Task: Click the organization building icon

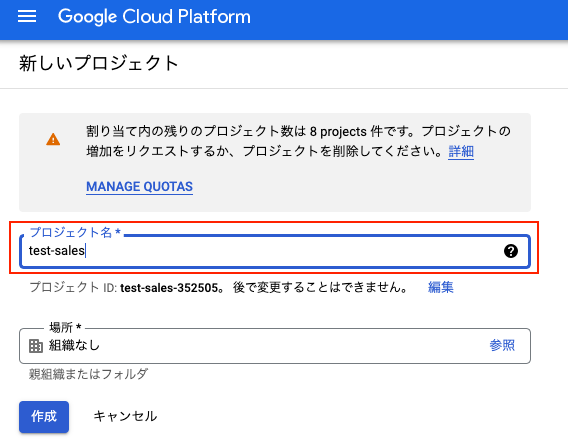Action: point(36,346)
